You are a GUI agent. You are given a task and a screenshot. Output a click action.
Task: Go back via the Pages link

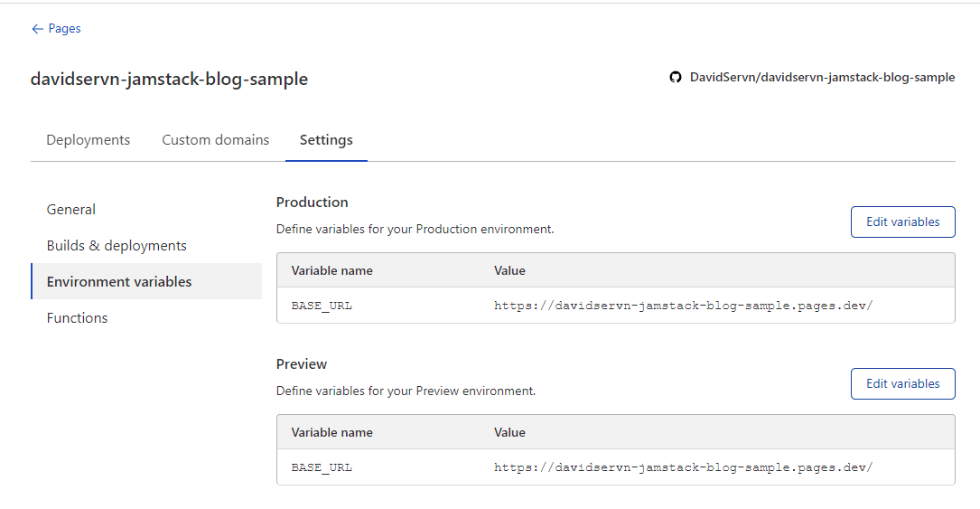[x=64, y=28]
